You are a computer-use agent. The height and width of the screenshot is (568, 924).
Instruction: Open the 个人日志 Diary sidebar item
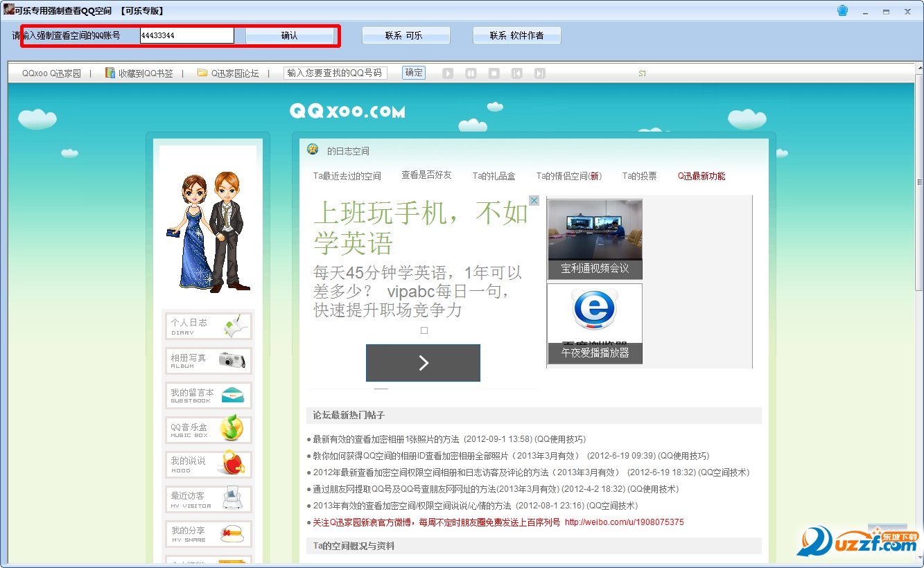click(208, 326)
